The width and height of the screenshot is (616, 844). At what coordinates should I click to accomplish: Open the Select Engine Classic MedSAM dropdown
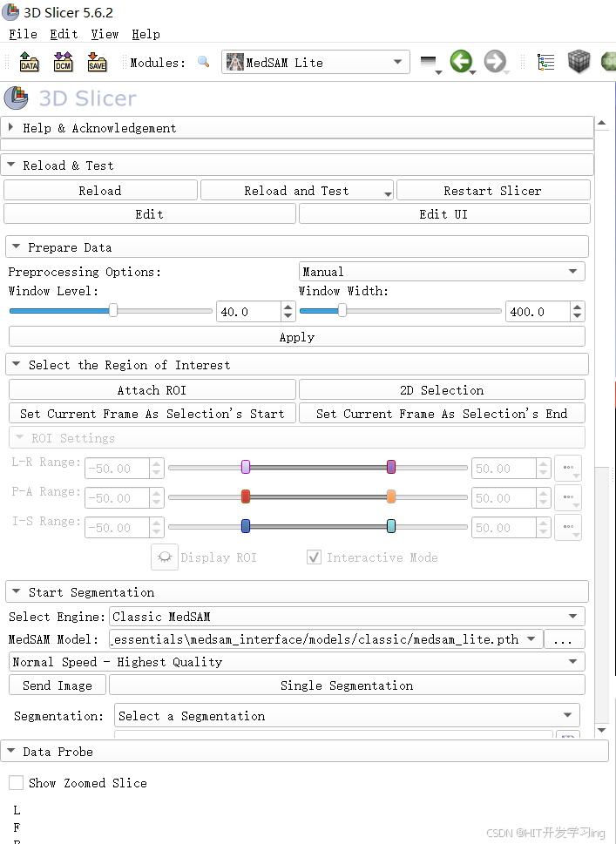pos(347,617)
